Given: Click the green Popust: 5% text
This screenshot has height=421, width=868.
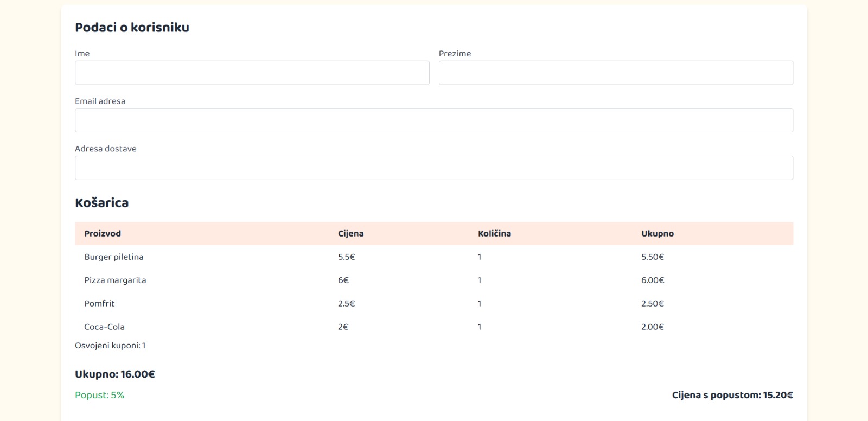Looking at the screenshot, I should pyautogui.click(x=99, y=396).
